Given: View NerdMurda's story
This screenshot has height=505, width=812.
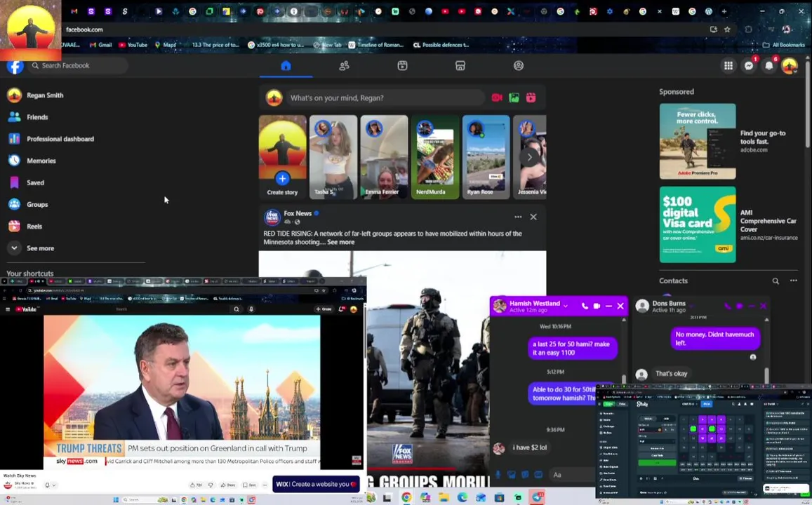Looking at the screenshot, I should (x=435, y=157).
